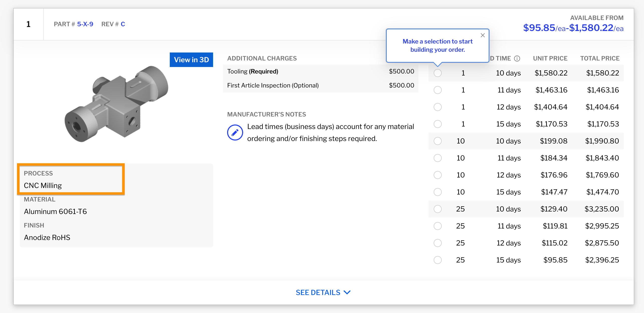Select quantity 25 with 10 days lead time
The width and height of the screenshot is (644, 313).
coord(438,209)
